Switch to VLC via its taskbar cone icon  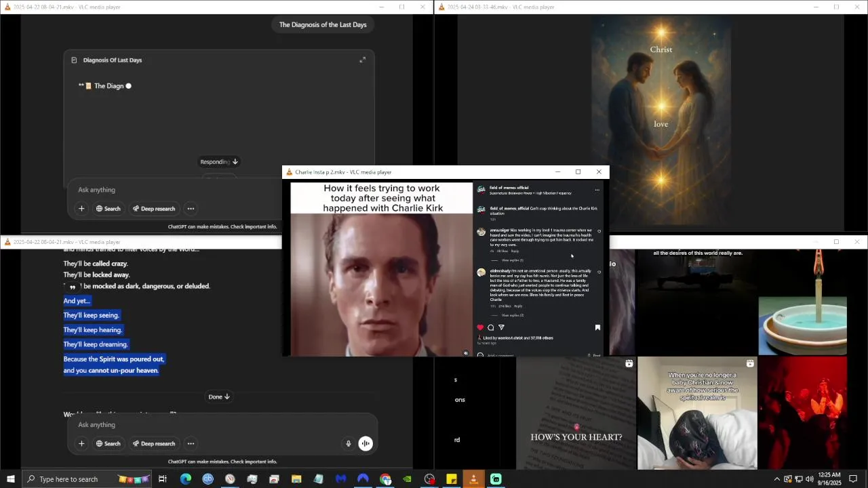click(473, 479)
